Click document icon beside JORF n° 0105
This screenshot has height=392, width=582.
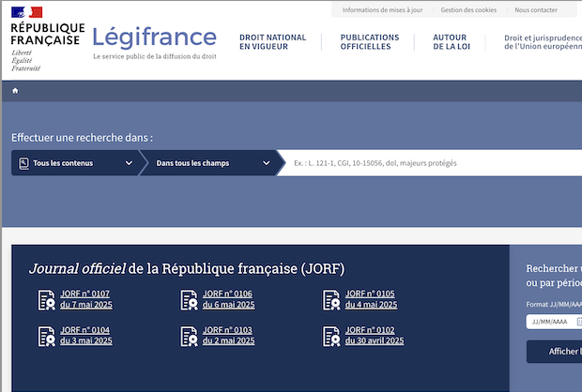(x=330, y=300)
